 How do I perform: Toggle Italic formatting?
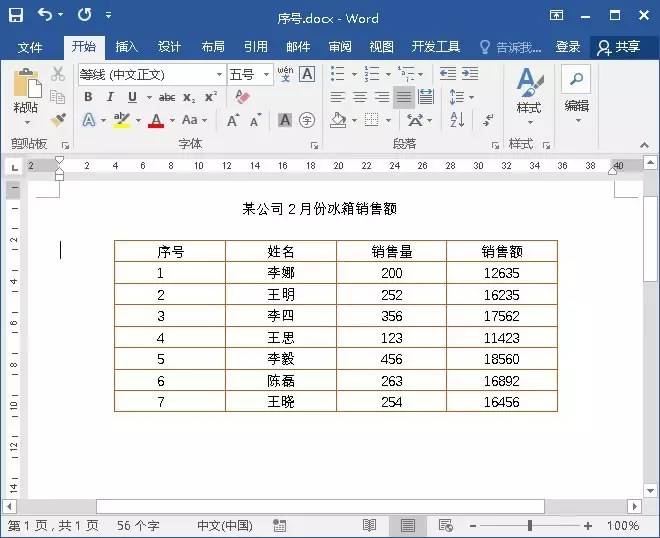click(110, 97)
